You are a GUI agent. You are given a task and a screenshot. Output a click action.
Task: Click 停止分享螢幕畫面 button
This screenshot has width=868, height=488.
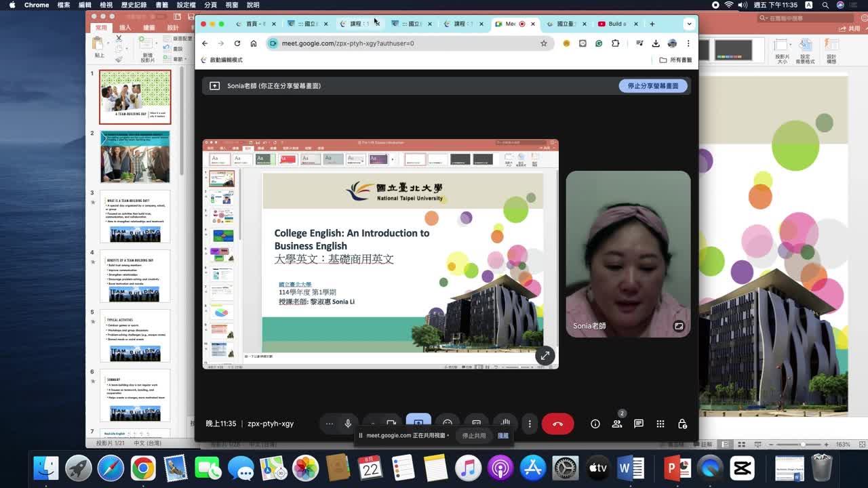coord(652,86)
